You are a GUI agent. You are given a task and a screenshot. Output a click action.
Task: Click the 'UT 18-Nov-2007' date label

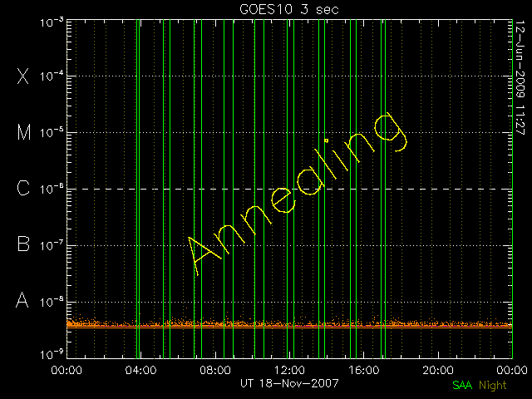(289, 383)
